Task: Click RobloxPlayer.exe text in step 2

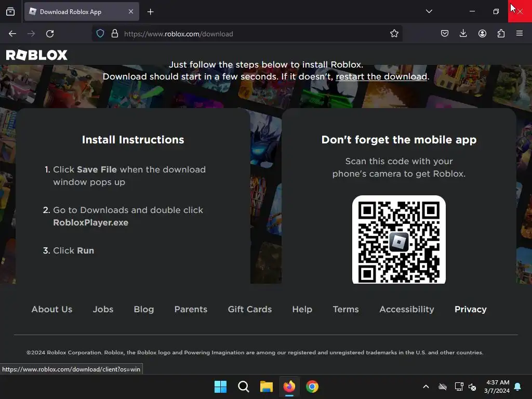Action: pos(90,222)
